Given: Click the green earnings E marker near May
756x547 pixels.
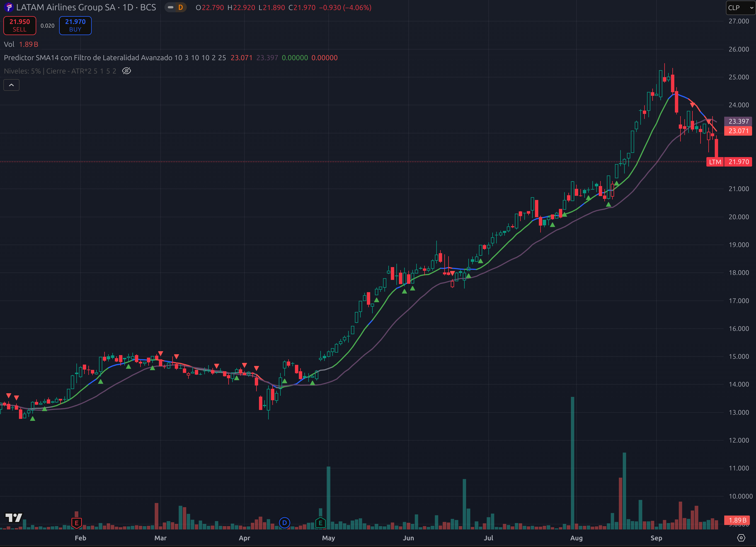Looking at the screenshot, I should (320, 523).
